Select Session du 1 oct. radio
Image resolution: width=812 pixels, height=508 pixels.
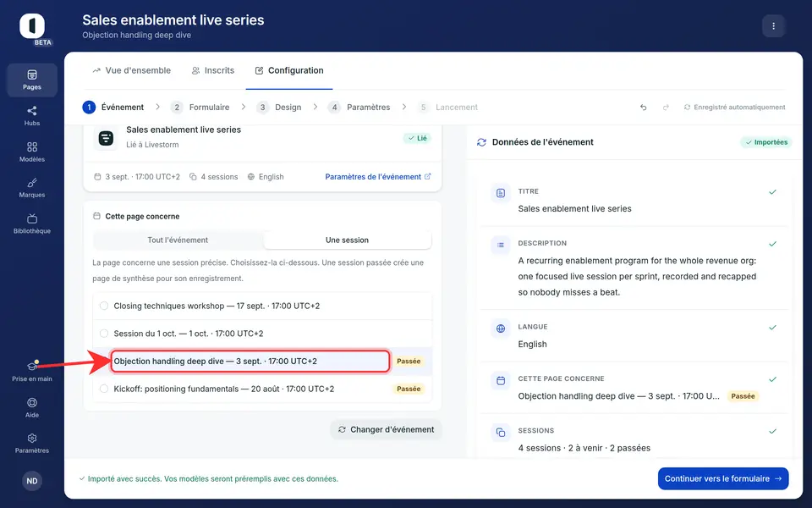click(104, 334)
